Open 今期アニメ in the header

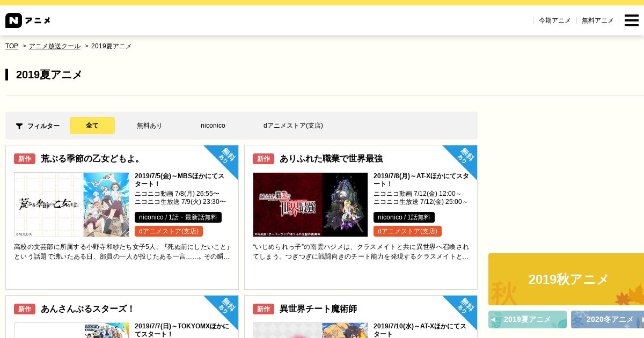(555, 20)
